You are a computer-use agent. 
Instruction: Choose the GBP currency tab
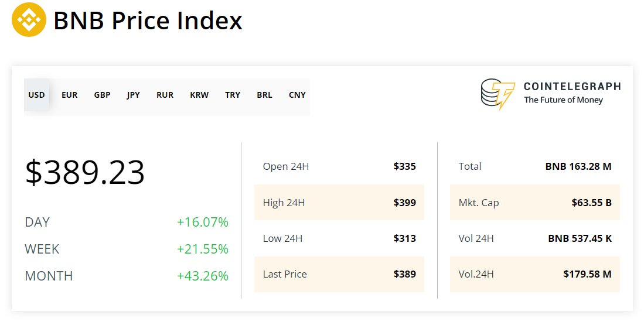point(102,95)
